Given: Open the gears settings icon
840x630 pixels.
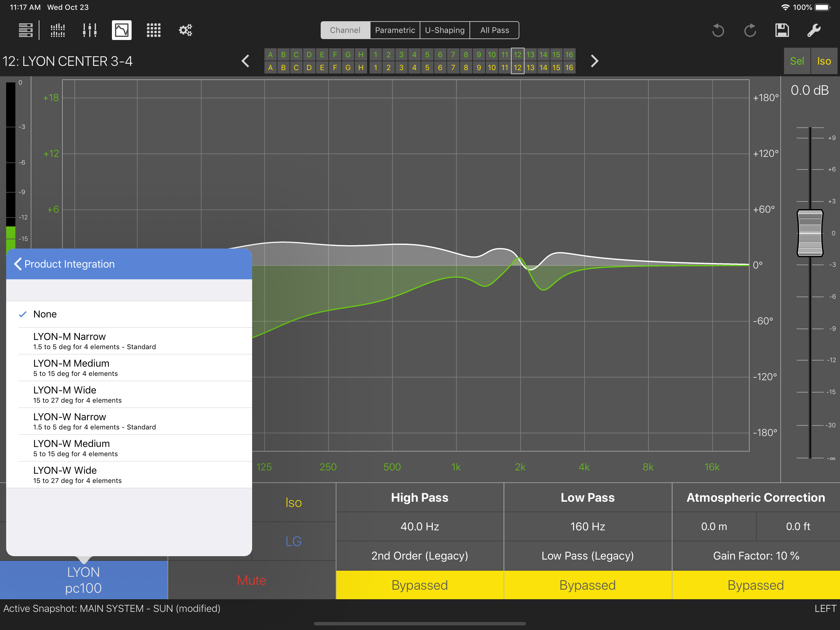Looking at the screenshot, I should (185, 30).
